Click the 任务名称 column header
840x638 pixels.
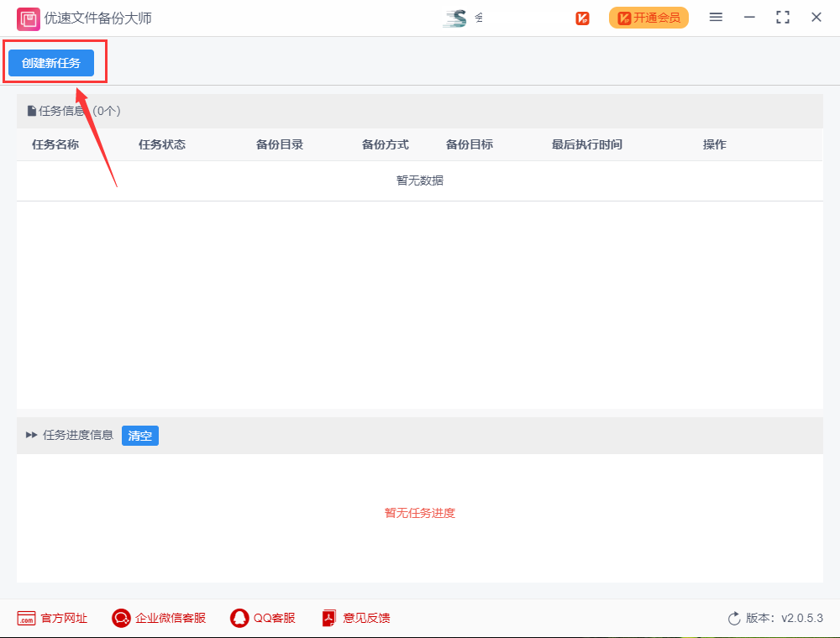click(x=55, y=144)
